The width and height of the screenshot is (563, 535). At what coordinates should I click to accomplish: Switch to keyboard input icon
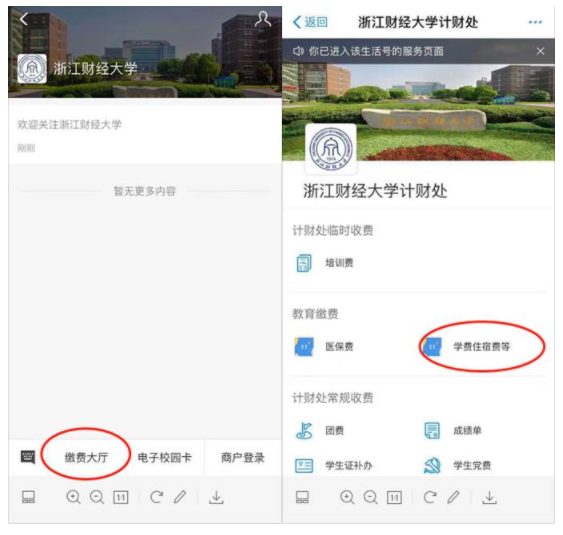click(x=28, y=457)
